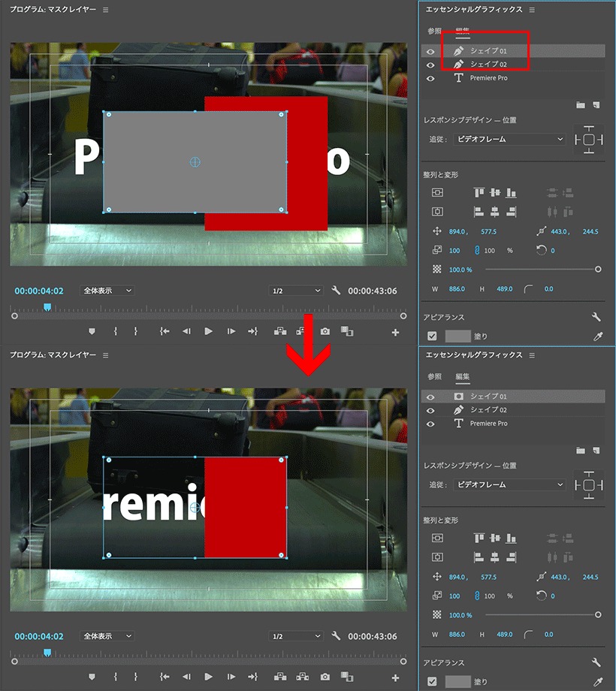Click timecode 00:00:04:02 in upper monitor
This screenshot has width=616, height=691.
point(39,291)
